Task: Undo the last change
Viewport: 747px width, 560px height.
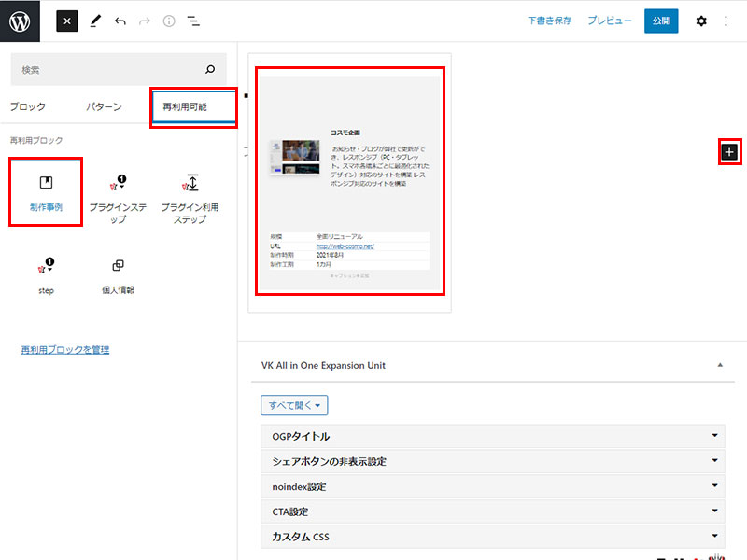Action: [120, 21]
